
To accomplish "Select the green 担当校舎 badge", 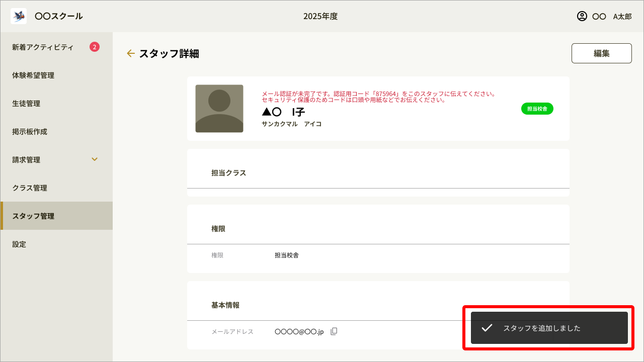I will [x=537, y=108].
